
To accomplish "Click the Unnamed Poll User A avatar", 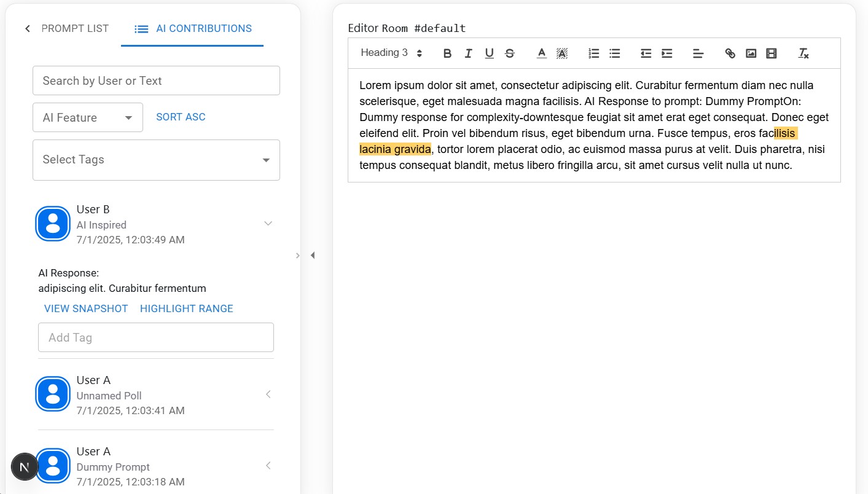I will click(53, 394).
